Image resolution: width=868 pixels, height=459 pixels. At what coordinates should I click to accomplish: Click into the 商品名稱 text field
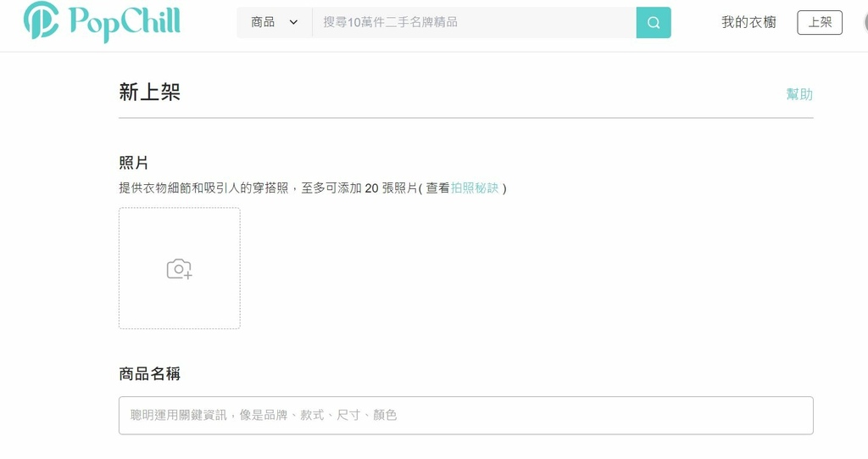point(465,416)
